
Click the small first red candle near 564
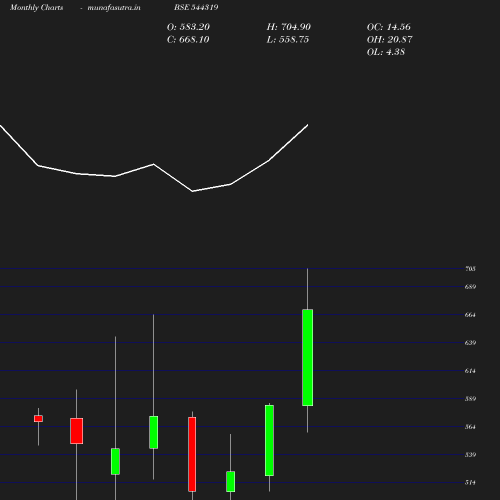[x=38, y=419]
